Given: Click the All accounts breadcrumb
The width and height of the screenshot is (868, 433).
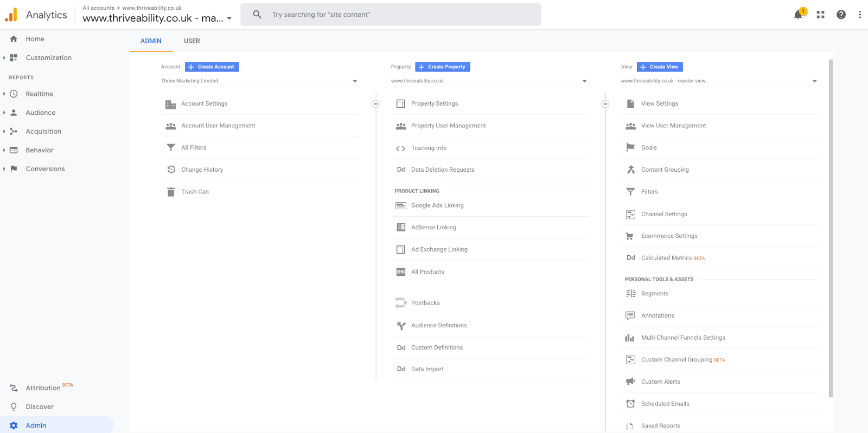Looking at the screenshot, I should [x=98, y=8].
